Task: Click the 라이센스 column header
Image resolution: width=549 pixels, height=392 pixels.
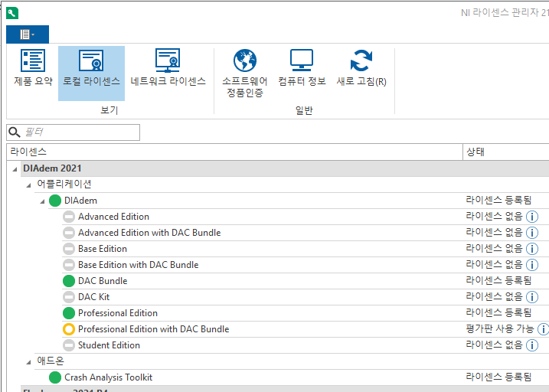Action: click(234, 152)
